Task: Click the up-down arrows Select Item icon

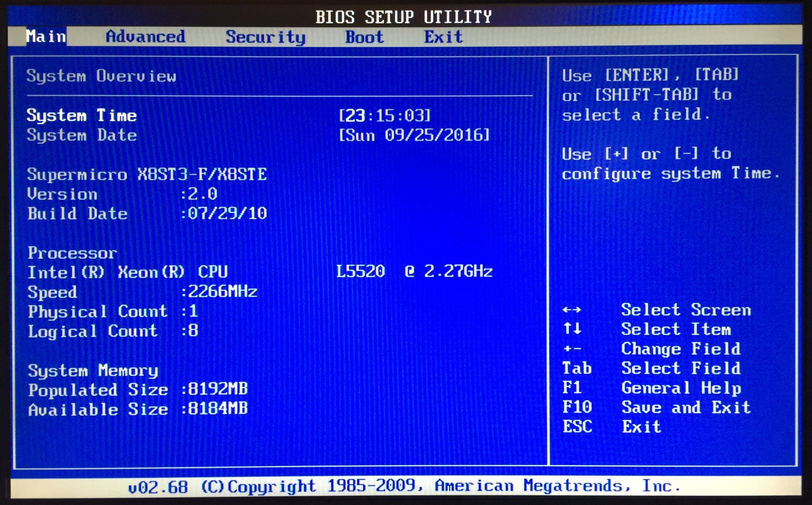Action: point(572,328)
